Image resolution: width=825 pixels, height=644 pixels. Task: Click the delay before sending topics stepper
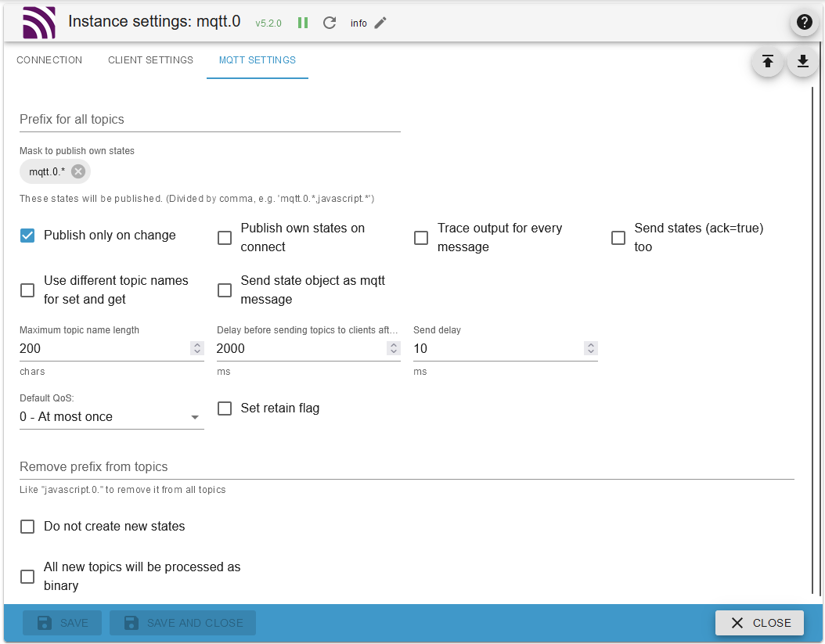tap(394, 348)
